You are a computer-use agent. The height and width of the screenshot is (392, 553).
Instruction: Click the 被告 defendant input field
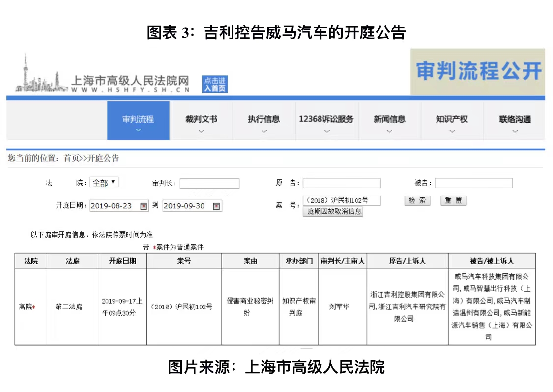(473, 183)
